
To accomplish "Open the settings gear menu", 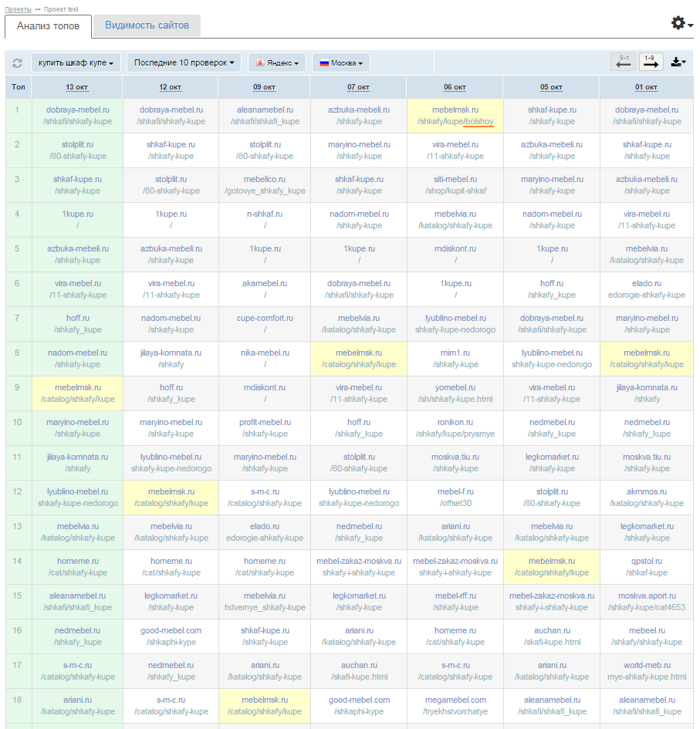I will click(x=681, y=23).
